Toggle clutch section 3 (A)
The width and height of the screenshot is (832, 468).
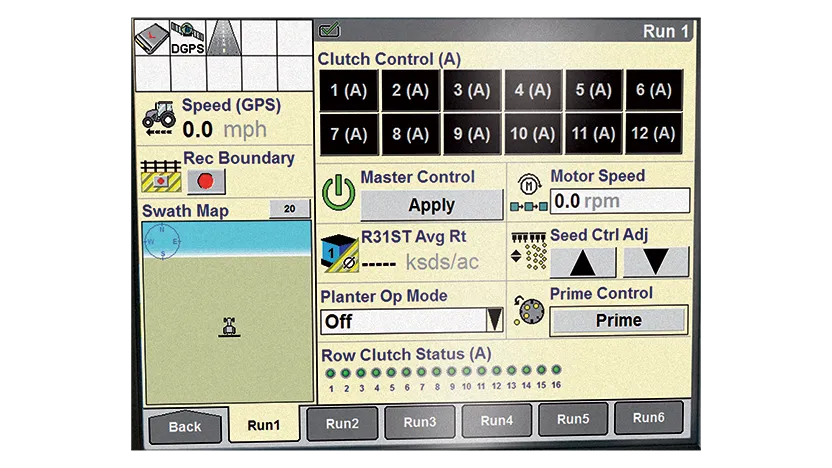472,90
